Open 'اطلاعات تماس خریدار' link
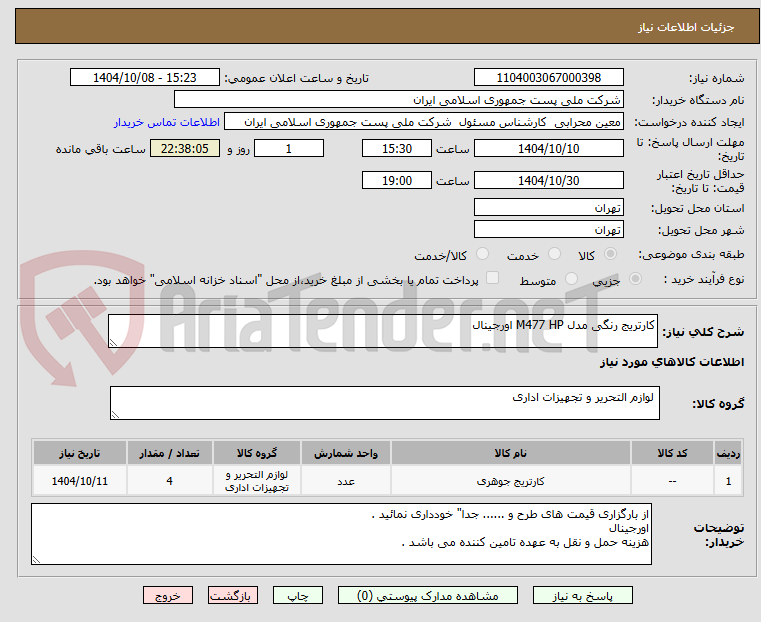The height and width of the screenshot is (622, 761). tap(167, 122)
